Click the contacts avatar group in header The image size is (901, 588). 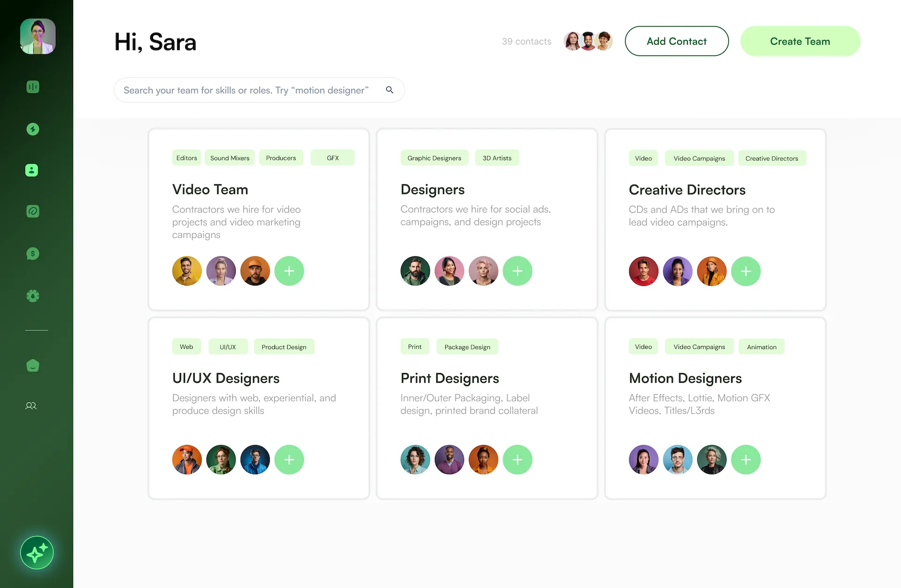coord(588,41)
